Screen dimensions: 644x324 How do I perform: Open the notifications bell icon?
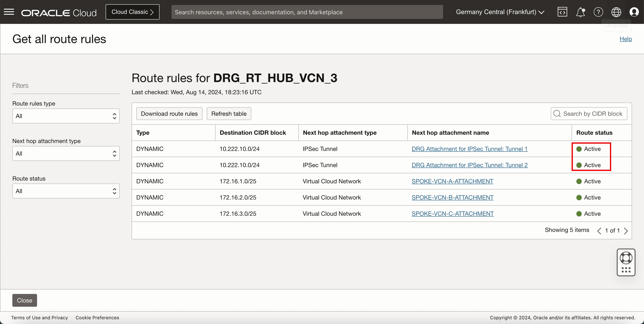580,12
